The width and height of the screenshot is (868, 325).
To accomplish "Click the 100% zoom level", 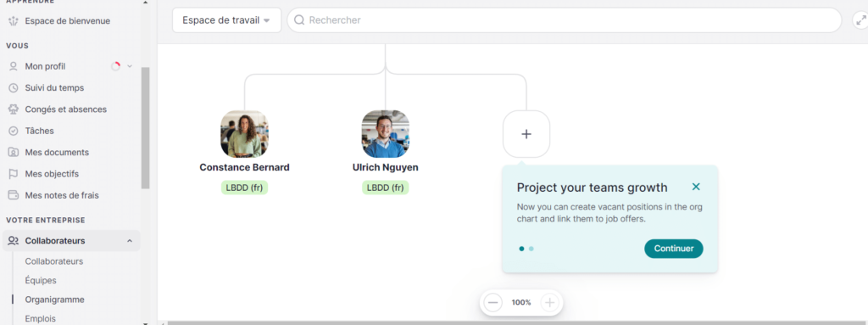I will [x=521, y=303].
